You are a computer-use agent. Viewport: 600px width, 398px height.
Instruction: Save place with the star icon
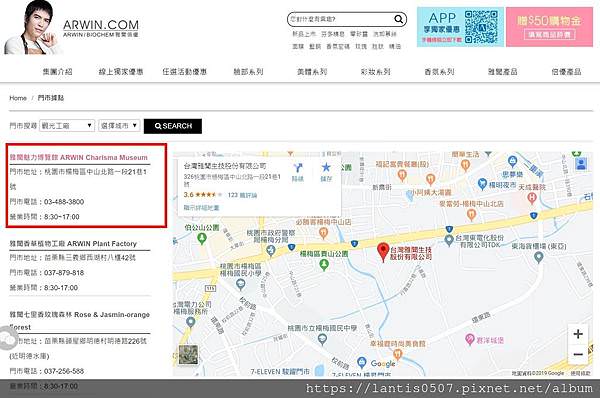[326, 167]
